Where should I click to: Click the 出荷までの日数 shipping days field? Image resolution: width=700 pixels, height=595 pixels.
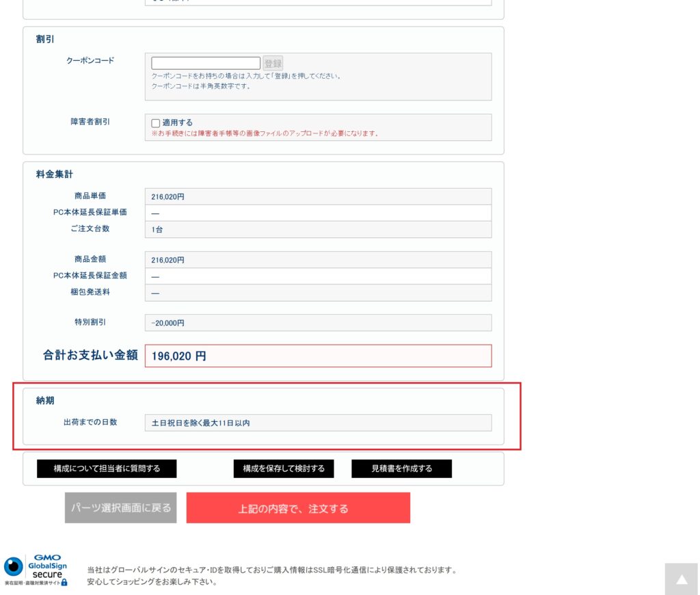pyautogui.click(x=317, y=422)
